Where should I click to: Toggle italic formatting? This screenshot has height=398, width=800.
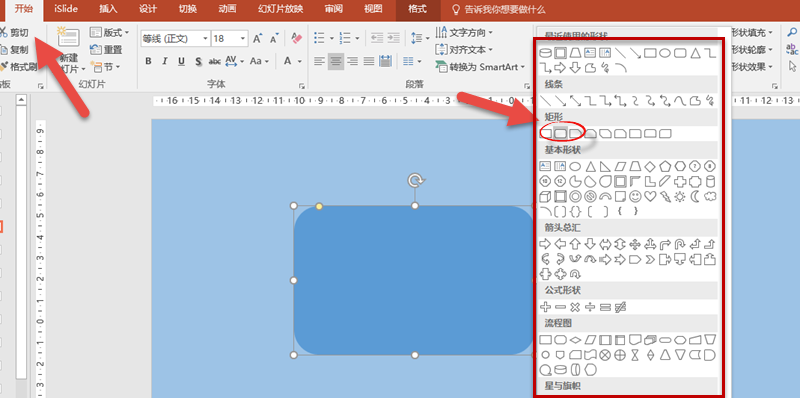coord(165,61)
